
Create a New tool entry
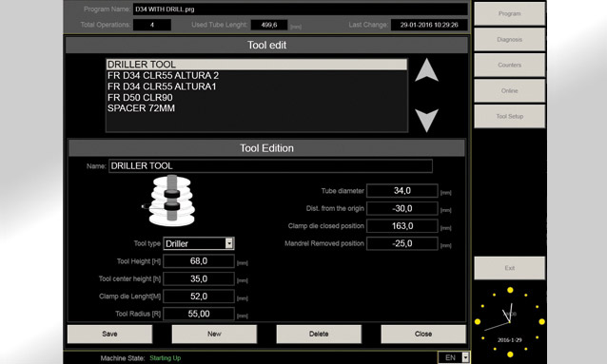click(x=214, y=334)
